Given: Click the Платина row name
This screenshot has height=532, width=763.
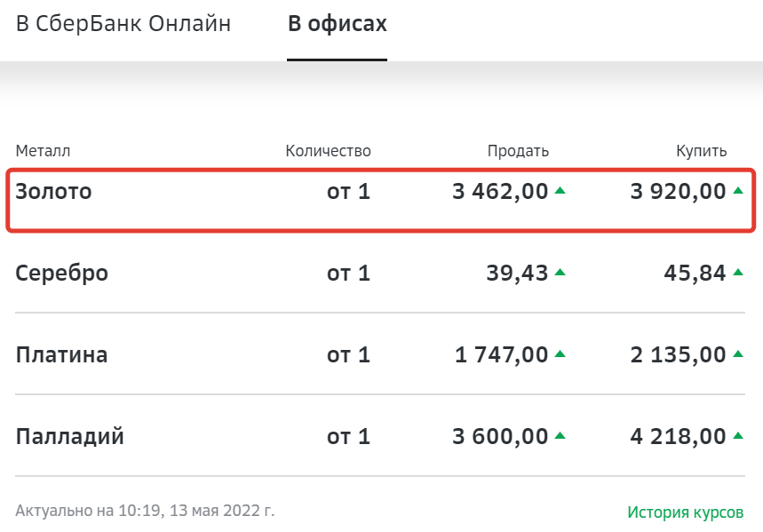Looking at the screenshot, I should [62, 355].
